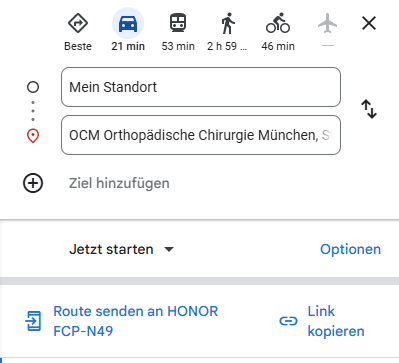
Task: Swap start and destination arrows icon
Action: coord(369,109)
